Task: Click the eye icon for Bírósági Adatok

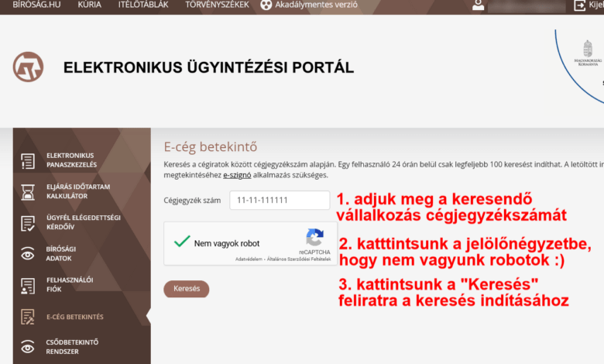Action: coord(28,254)
